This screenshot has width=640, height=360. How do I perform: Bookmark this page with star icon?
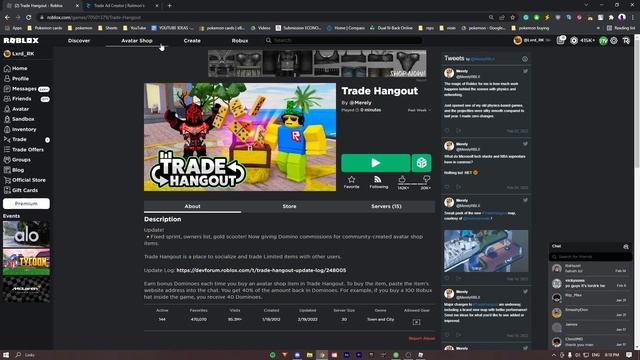[513, 18]
